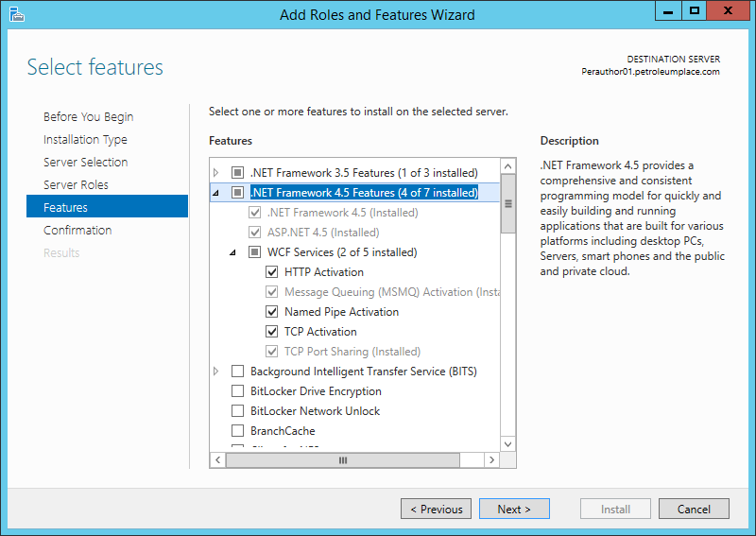Maximize the wizard window
Image resolution: width=756 pixels, height=536 pixels.
pyautogui.click(x=695, y=11)
